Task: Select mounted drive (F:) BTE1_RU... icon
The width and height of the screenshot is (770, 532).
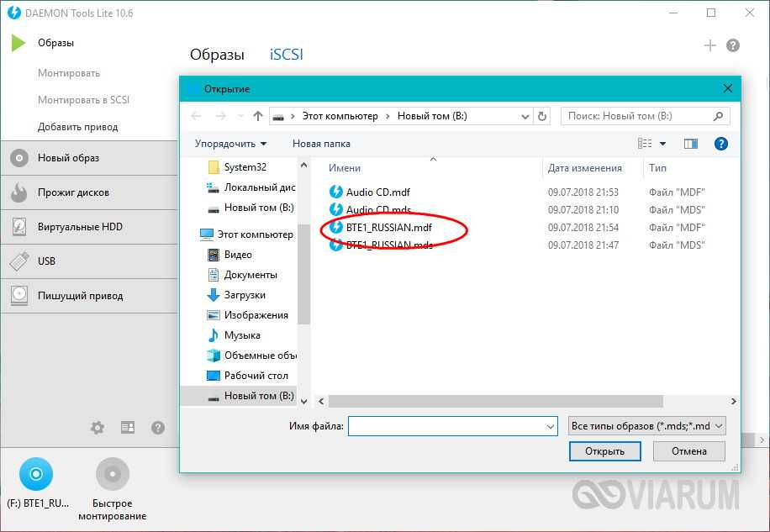Action: 36,474
